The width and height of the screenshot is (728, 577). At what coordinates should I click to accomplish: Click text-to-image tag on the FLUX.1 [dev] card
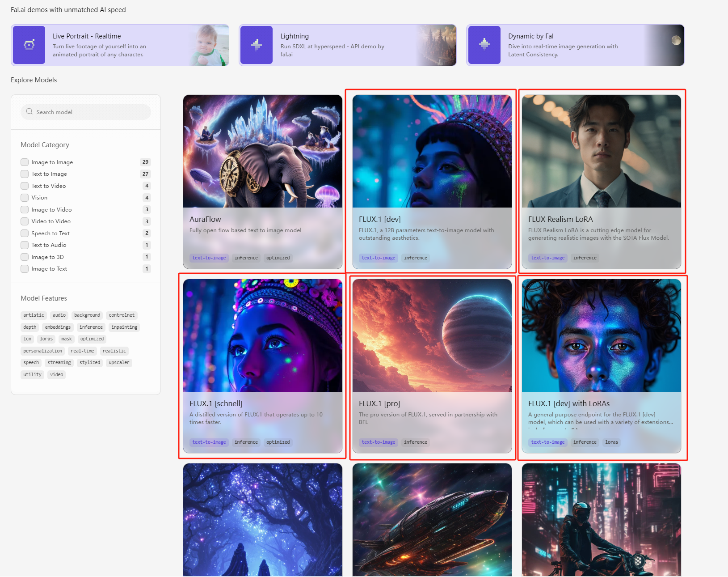379,258
